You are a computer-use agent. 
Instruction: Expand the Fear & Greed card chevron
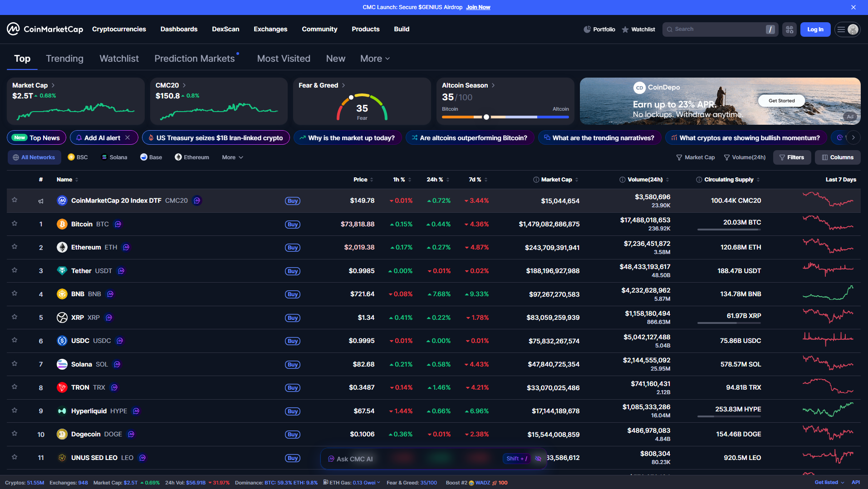343,85
